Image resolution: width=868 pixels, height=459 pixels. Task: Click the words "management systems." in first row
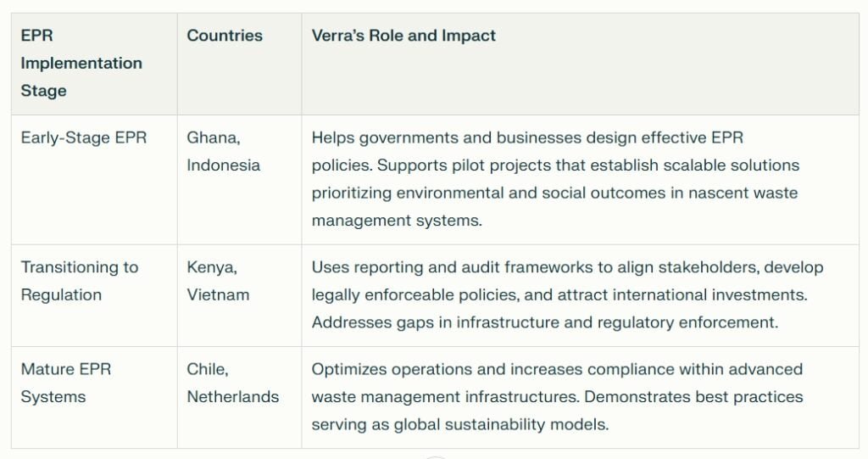(x=397, y=221)
